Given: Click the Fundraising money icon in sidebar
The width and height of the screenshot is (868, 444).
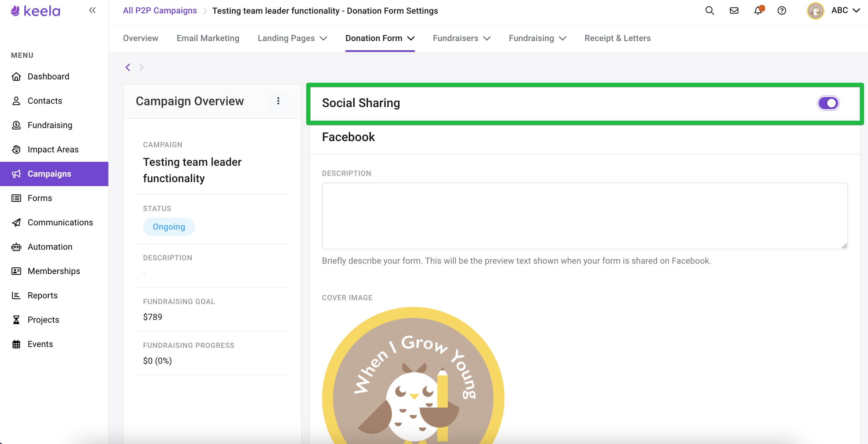Looking at the screenshot, I should click(16, 125).
